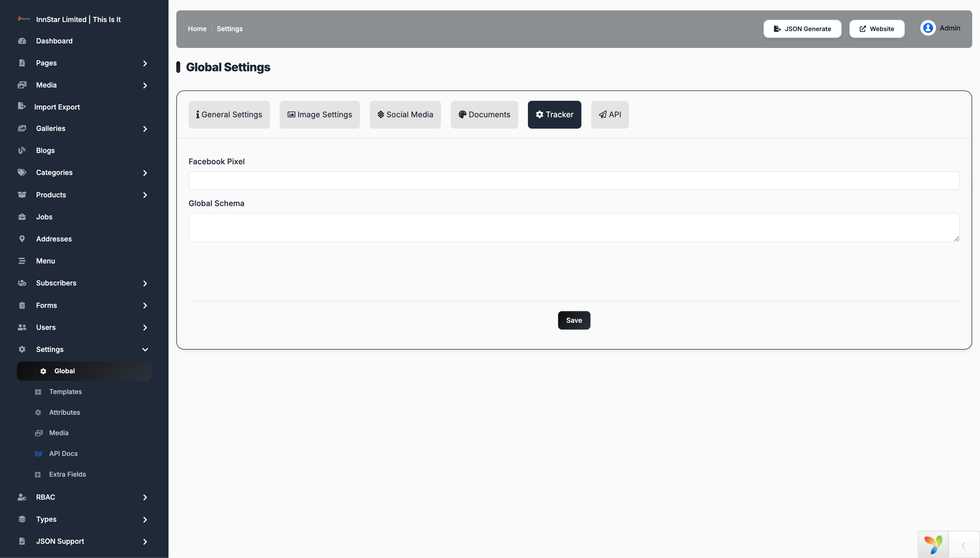This screenshot has width=980, height=558.
Task: Click the Menu hamburger icon in sidebar
Action: click(x=22, y=261)
